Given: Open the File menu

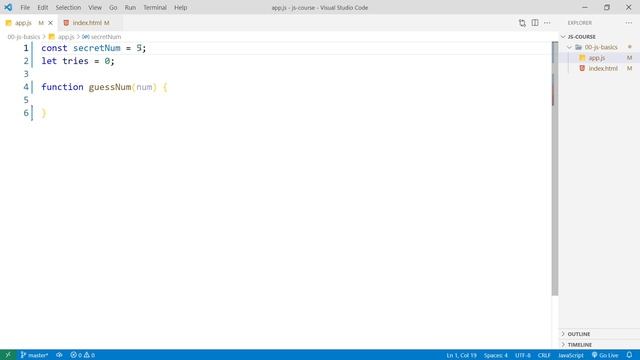Looking at the screenshot, I should 25,7.
